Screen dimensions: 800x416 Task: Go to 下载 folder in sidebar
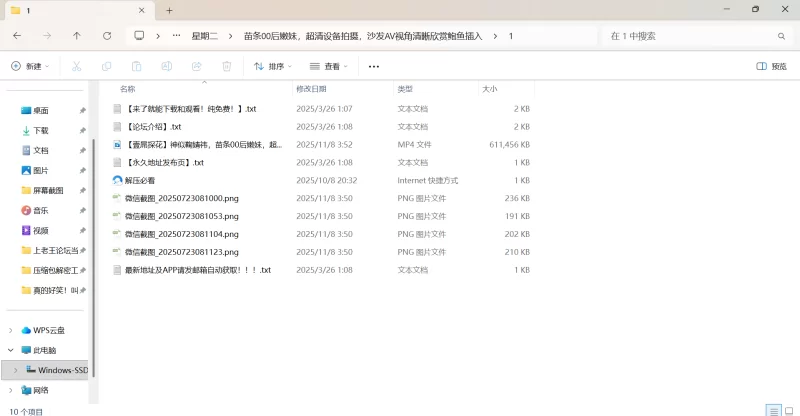coord(41,130)
